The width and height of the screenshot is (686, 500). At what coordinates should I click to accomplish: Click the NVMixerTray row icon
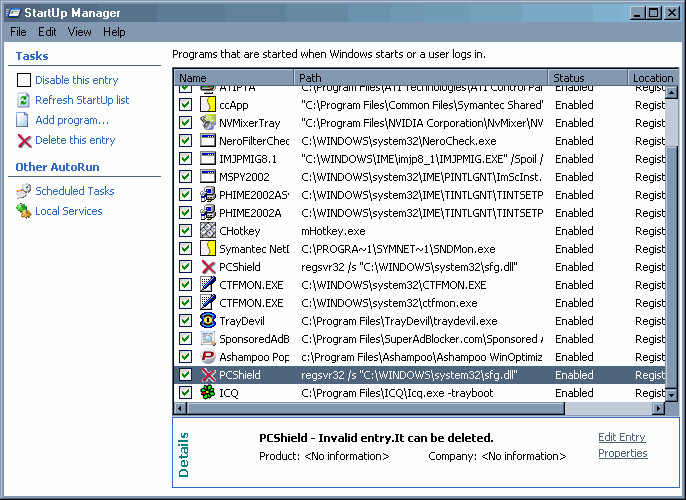click(208, 123)
